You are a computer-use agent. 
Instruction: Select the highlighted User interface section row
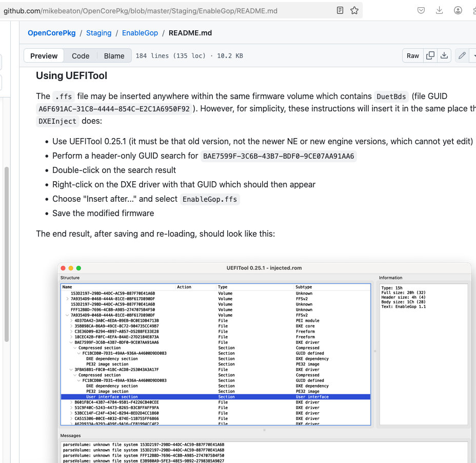(x=215, y=397)
